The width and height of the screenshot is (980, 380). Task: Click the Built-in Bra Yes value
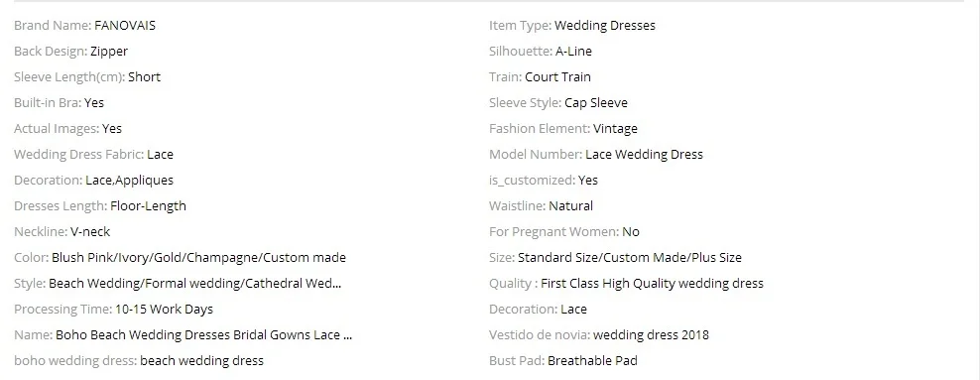point(94,102)
